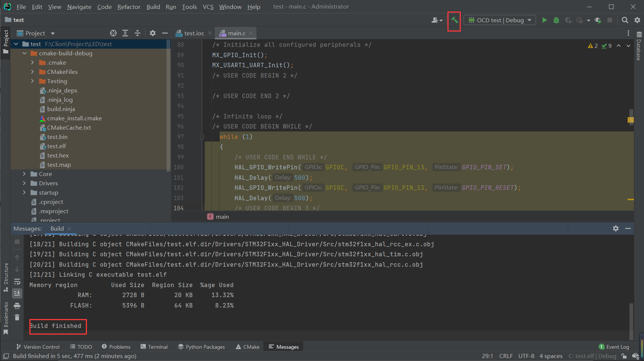Hide the Messages tool window
644x361 pixels.
(628, 228)
